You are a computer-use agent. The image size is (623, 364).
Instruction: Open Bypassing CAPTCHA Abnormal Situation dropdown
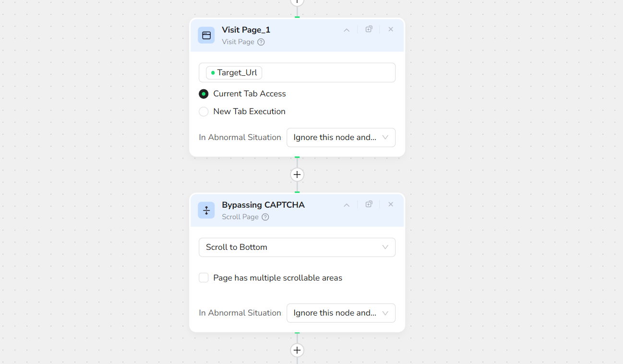pyautogui.click(x=341, y=313)
